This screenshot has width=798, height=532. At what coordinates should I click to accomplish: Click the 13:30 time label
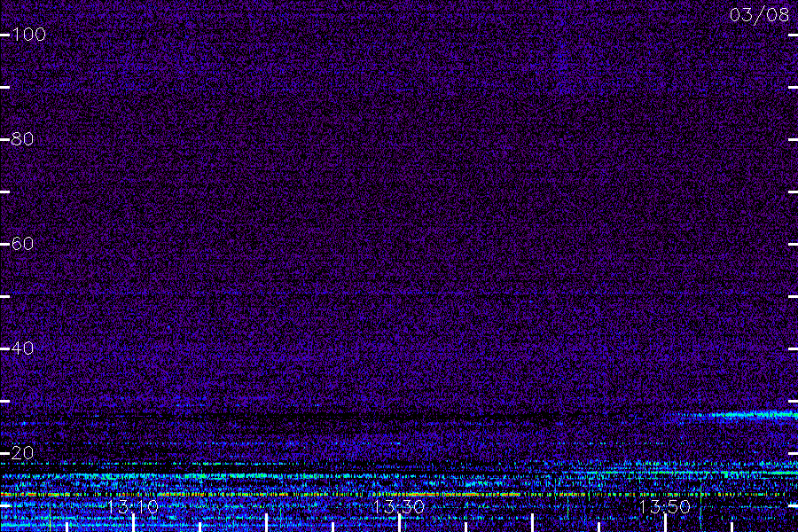(398, 506)
